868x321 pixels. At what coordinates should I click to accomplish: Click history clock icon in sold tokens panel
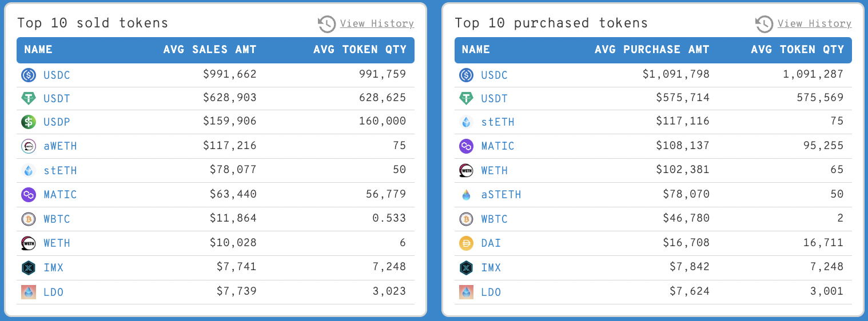tap(327, 24)
